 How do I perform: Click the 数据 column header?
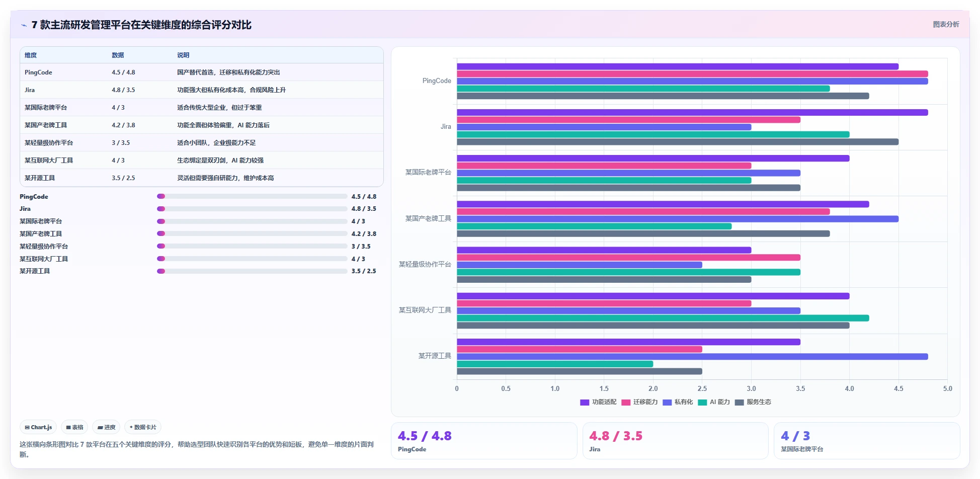118,55
